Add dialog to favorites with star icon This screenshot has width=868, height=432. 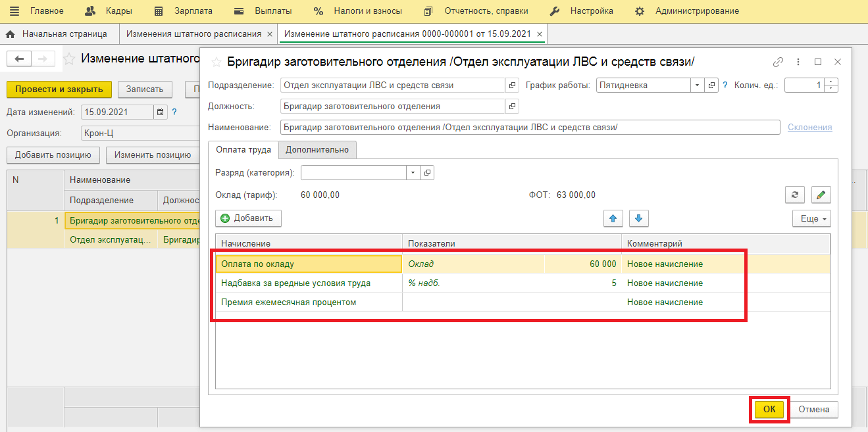coord(216,62)
